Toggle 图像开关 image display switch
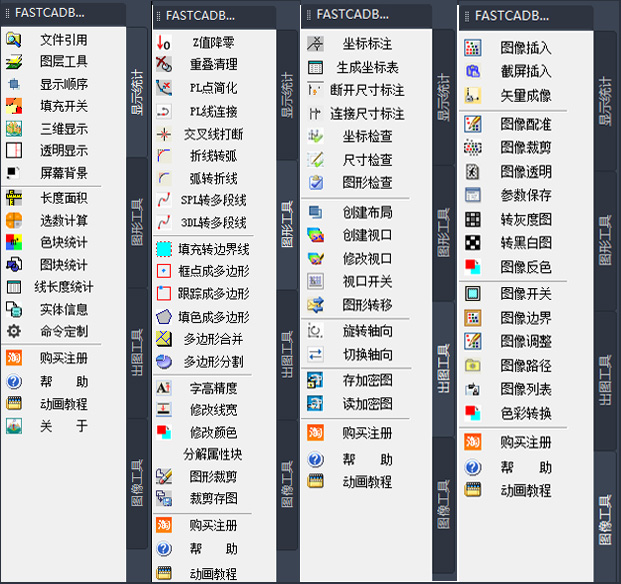621x584 pixels. click(525, 294)
